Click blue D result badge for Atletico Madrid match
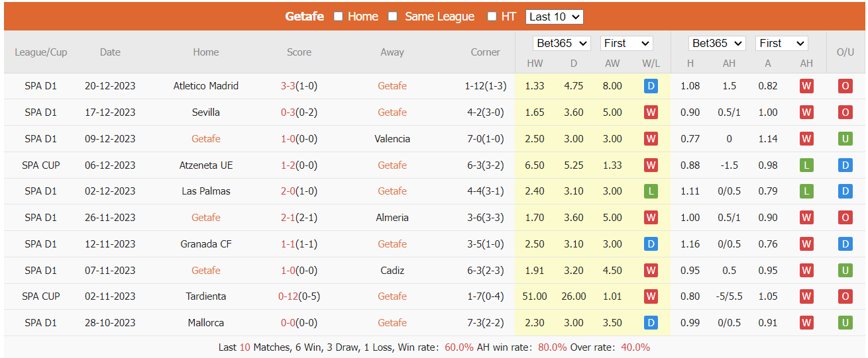Image resolution: width=868 pixels, height=358 pixels. tap(651, 86)
